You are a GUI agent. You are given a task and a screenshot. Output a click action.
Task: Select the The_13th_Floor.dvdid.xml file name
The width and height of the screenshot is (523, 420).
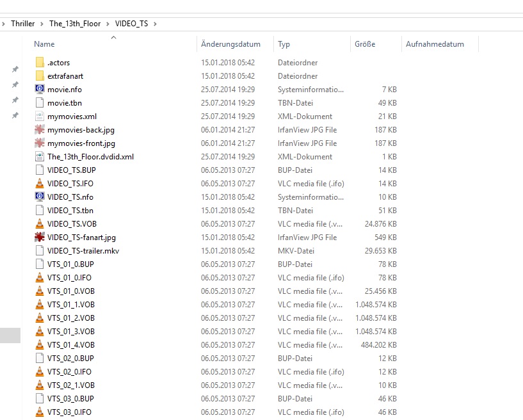coord(90,156)
